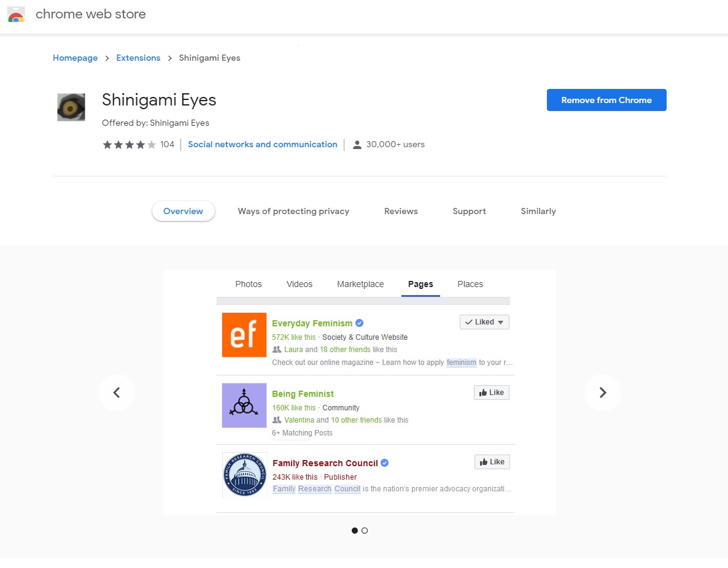The height and width of the screenshot is (568, 728).
Task: Open the Similarly tab
Action: [538, 211]
